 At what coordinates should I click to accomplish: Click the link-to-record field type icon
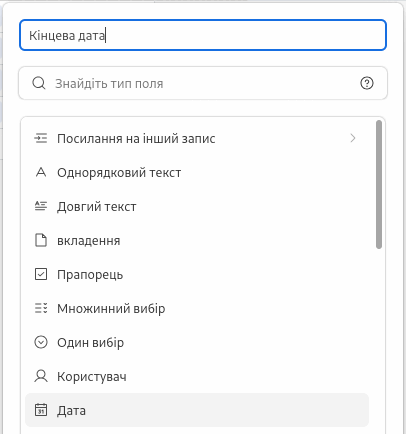[x=41, y=138]
